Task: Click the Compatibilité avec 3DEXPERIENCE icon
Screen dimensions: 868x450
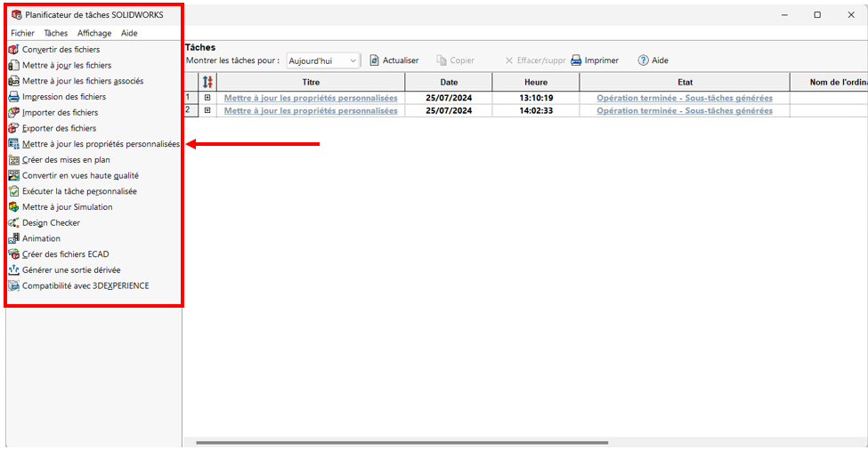Action: click(13, 286)
